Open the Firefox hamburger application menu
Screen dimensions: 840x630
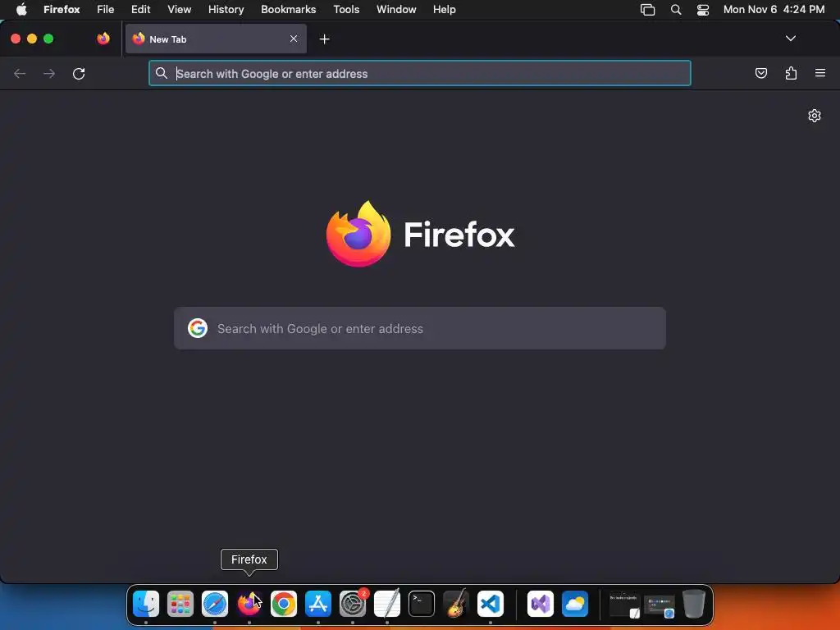pyautogui.click(x=820, y=73)
